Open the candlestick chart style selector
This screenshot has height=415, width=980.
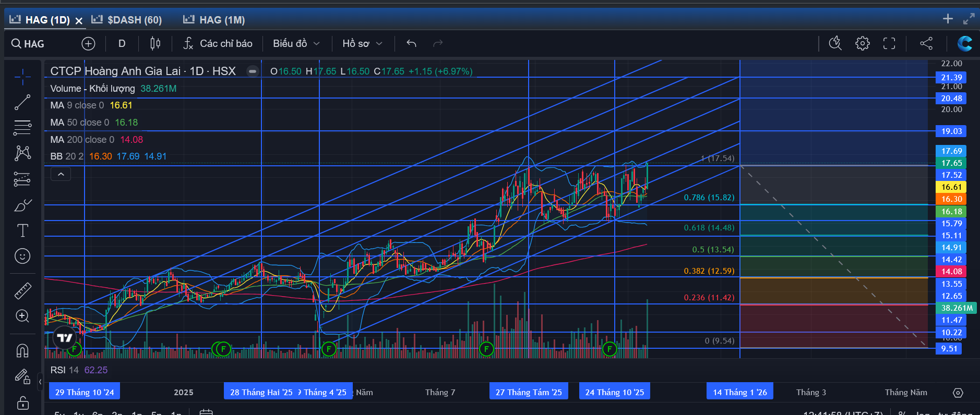(x=155, y=43)
